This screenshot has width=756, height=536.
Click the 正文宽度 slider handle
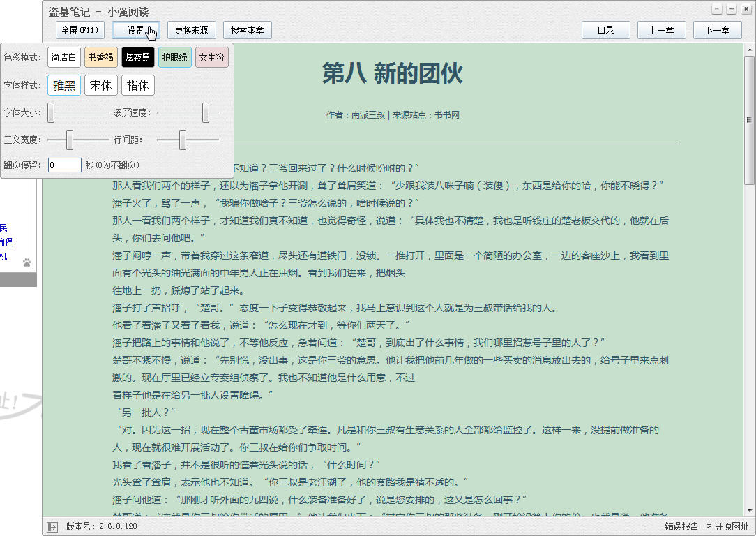70,140
